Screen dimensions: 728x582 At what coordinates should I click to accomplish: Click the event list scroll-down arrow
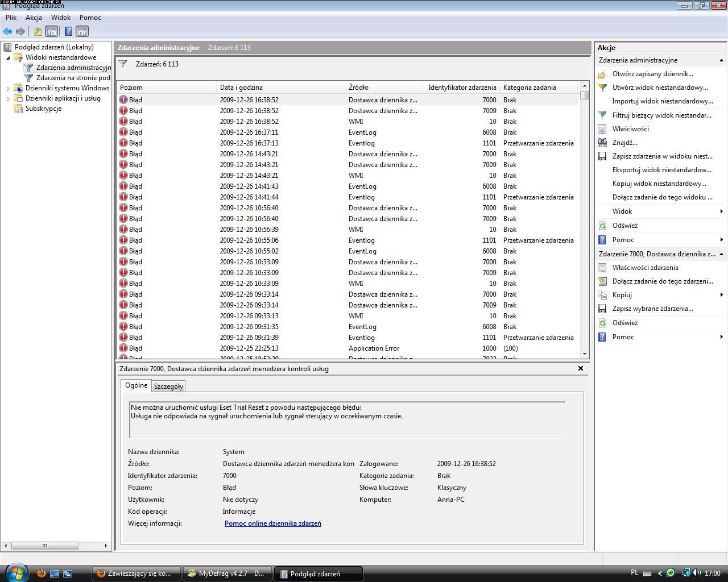(584, 354)
